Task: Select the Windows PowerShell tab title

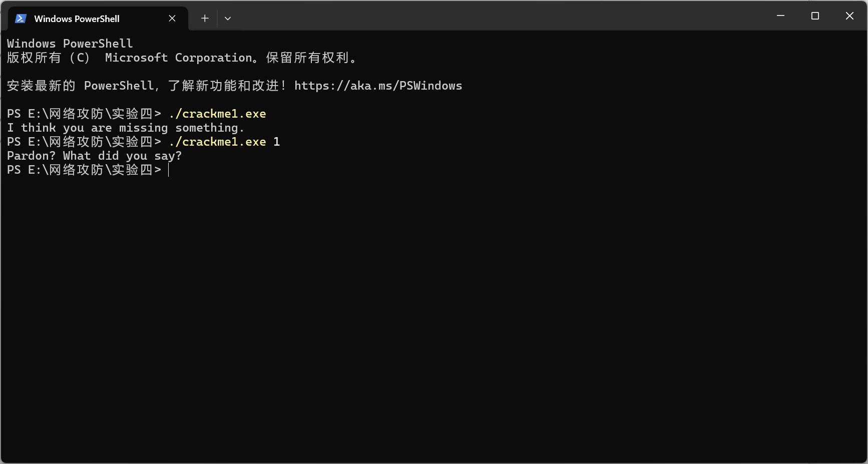Action: coord(77,19)
